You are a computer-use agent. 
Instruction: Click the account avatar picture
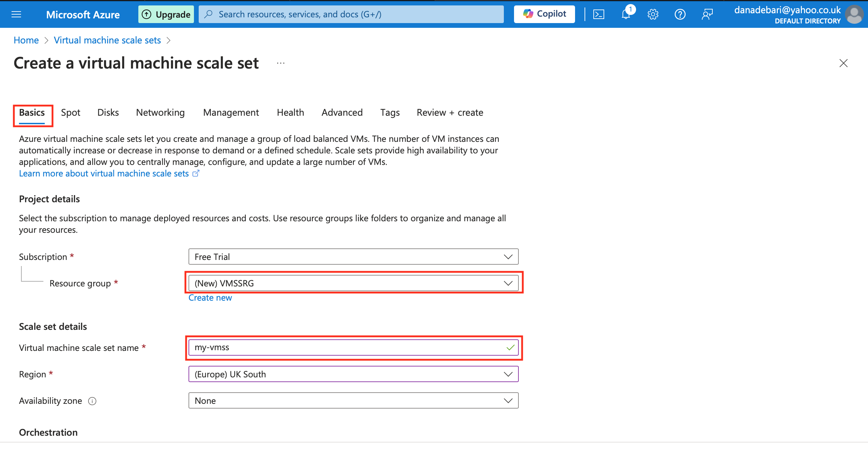click(x=854, y=14)
